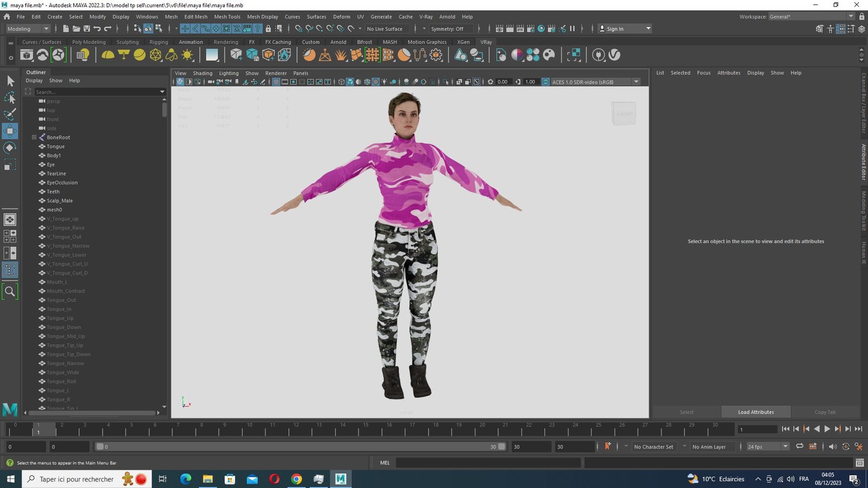Image resolution: width=868 pixels, height=488 pixels.
Task: Select the arrow Select tool in toolbox
Action: pos(10,81)
